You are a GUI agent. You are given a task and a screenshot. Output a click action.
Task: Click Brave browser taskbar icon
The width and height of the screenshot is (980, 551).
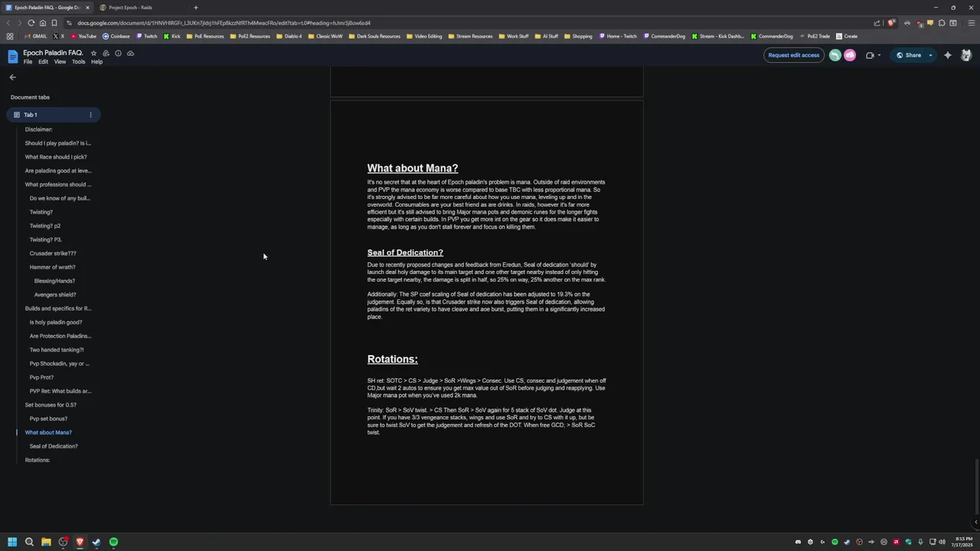coord(80,542)
